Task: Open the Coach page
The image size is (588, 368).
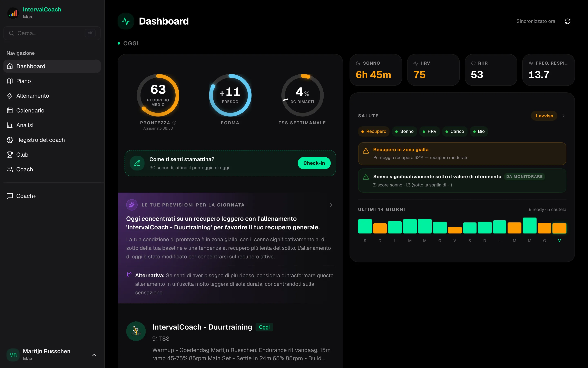Action: click(x=52, y=169)
